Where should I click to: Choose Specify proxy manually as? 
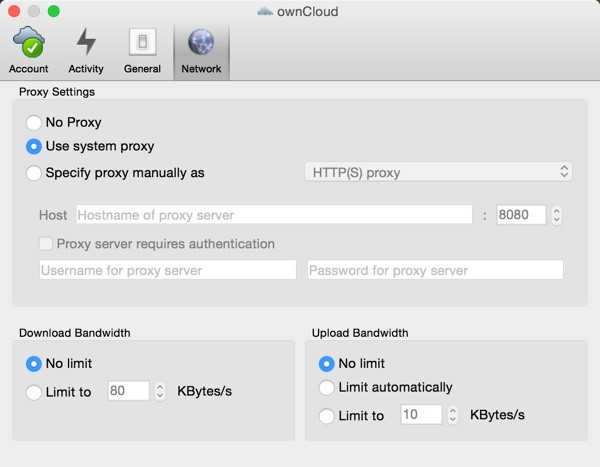tap(34, 173)
